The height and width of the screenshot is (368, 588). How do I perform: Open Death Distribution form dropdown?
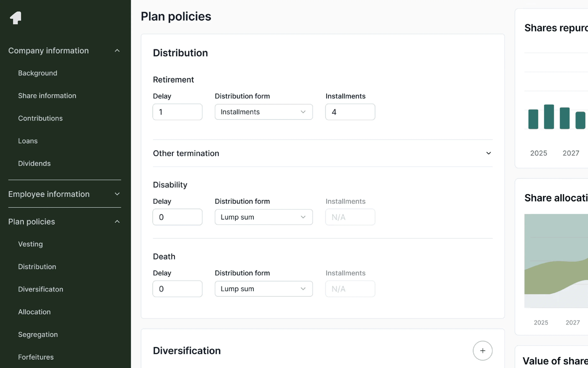coord(264,289)
